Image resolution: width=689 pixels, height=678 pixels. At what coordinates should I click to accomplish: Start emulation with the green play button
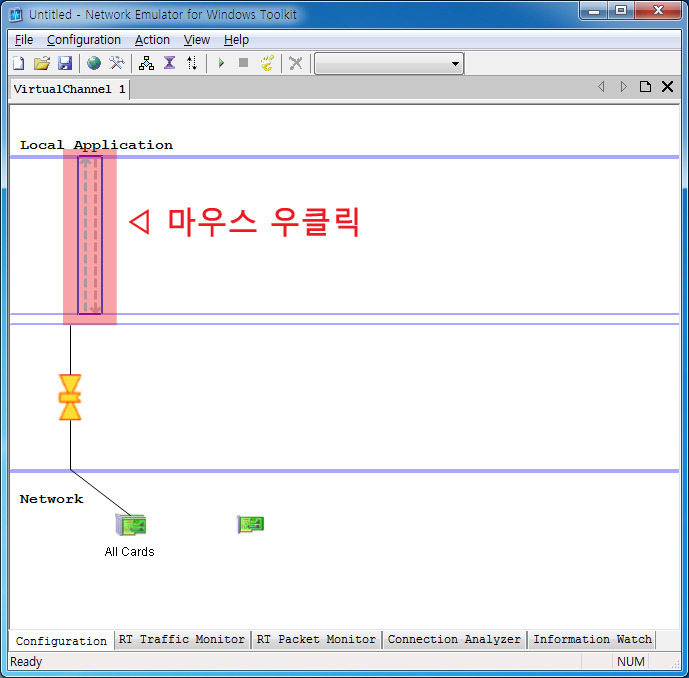click(x=221, y=63)
